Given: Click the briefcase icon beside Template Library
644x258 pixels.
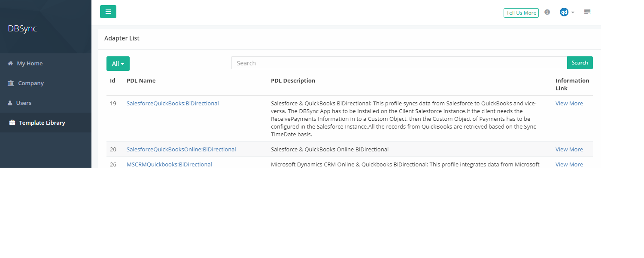Looking at the screenshot, I should pyautogui.click(x=12, y=123).
